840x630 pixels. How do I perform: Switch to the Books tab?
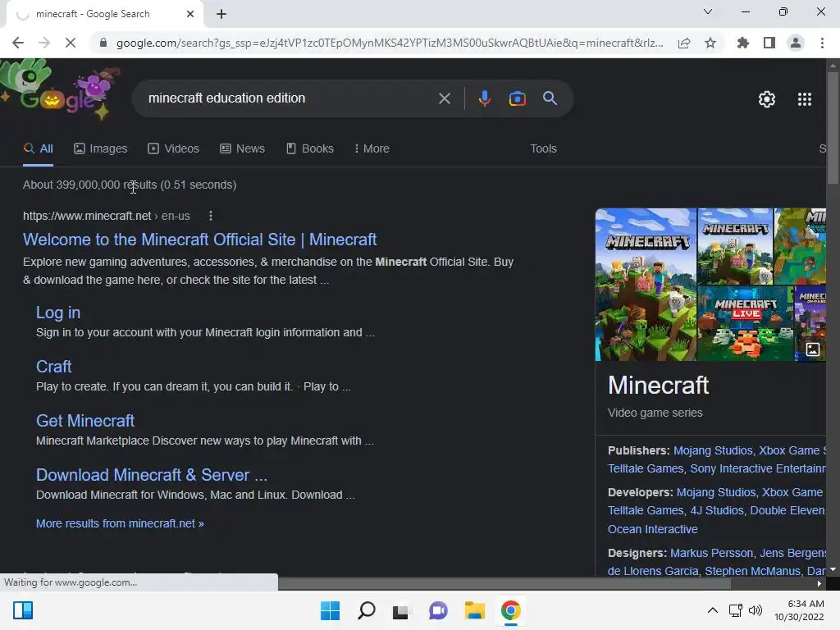point(310,149)
